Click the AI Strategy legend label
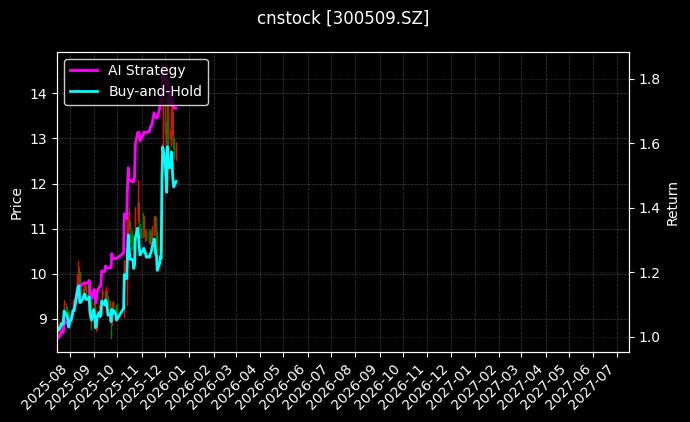The image size is (690, 422). pos(147,70)
